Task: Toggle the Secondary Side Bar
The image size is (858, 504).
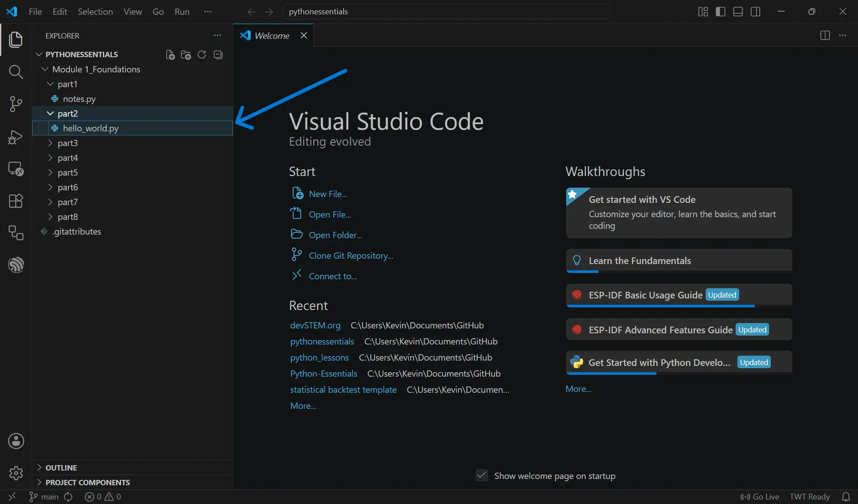Action: [756, 12]
